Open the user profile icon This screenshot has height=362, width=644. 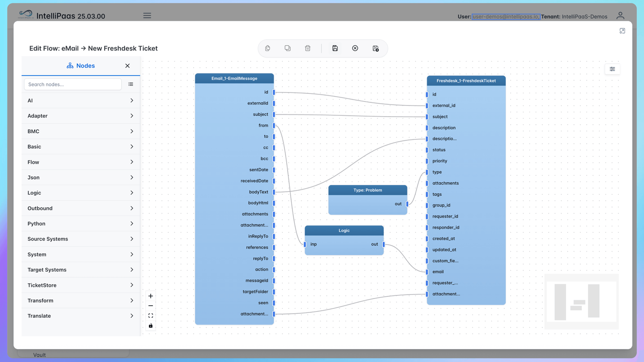[x=620, y=16]
